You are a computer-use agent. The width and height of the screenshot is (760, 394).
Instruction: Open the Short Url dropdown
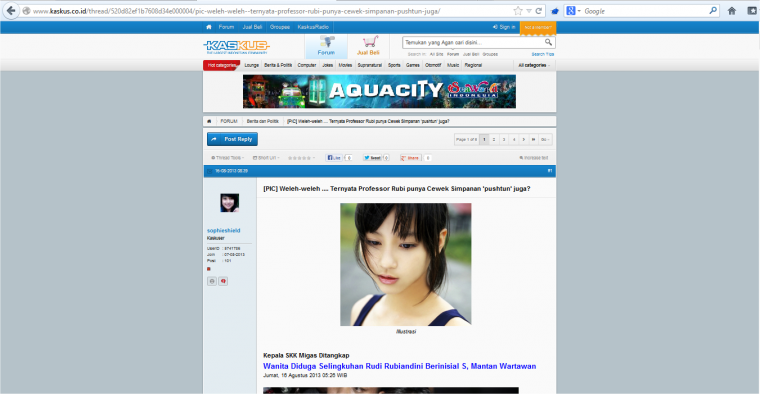tap(266, 158)
